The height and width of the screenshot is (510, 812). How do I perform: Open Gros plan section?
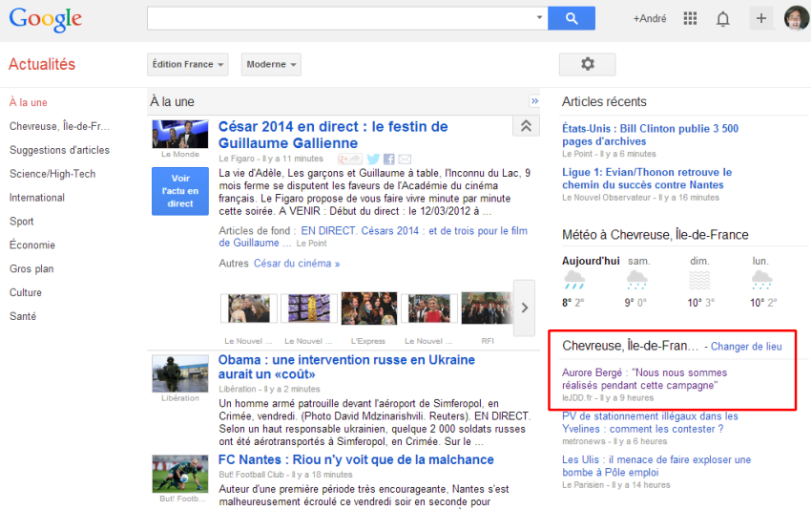pyautogui.click(x=31, y=268)
